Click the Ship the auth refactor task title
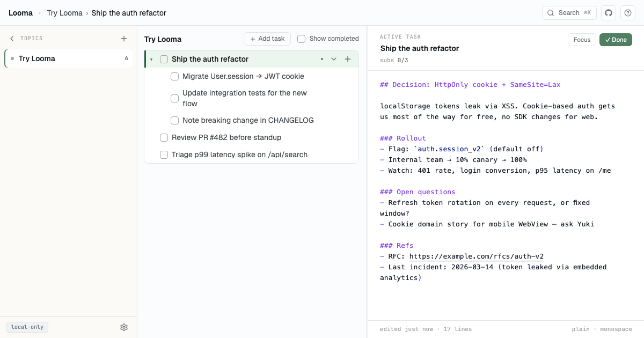Image resolution: width=644 pixels, height=338 pixels. pos(210,59)
